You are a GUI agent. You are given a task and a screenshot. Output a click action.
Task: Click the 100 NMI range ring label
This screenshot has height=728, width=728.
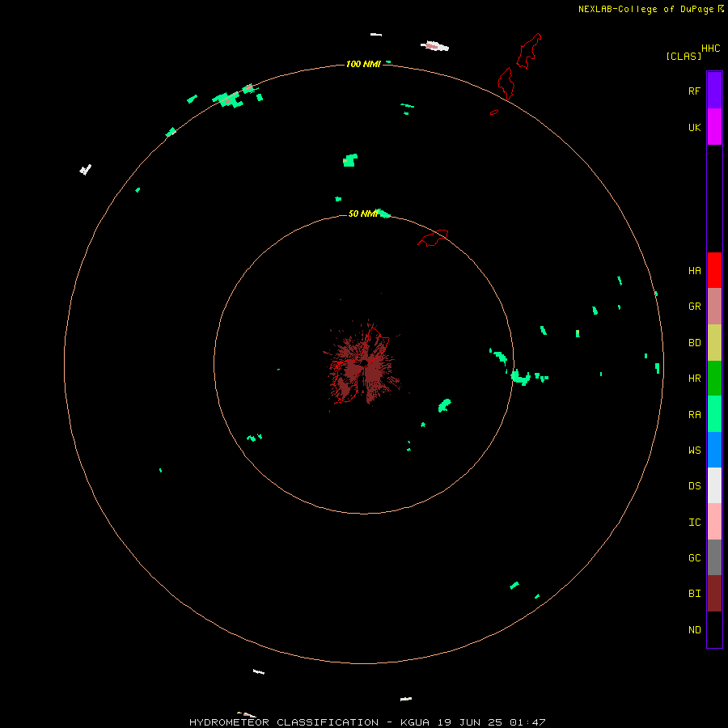363,64
